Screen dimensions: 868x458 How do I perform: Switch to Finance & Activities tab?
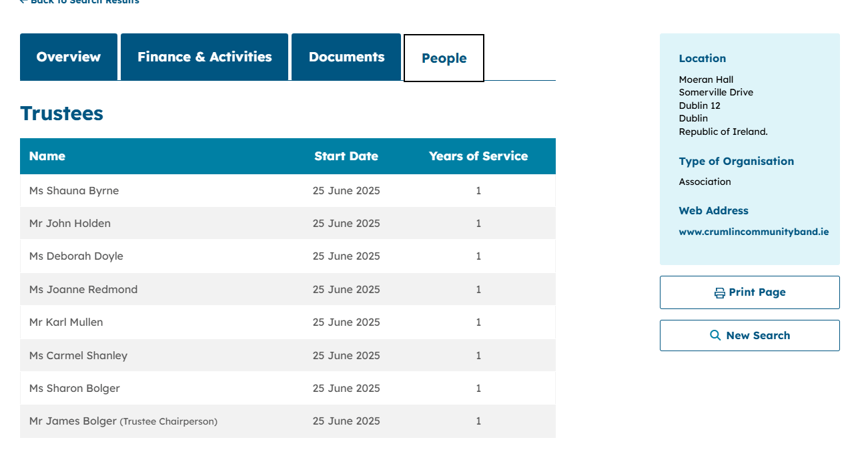point(204,57)
